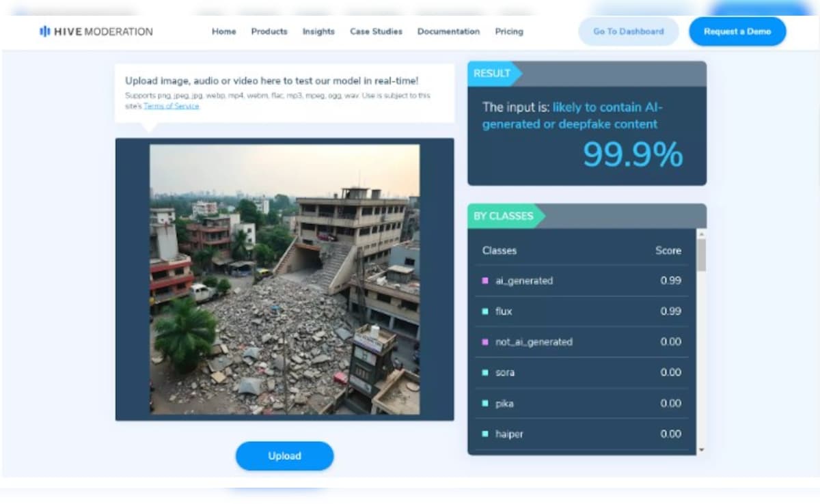Click the purple ai_generated class marker
Screen dimensions: 820x504
(x=485, y=281)
